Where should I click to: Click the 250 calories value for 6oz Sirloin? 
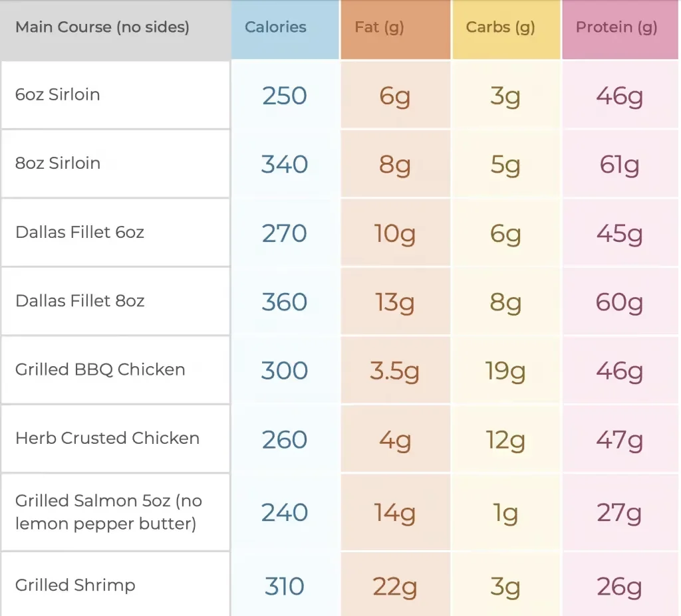tap(285, 96)
